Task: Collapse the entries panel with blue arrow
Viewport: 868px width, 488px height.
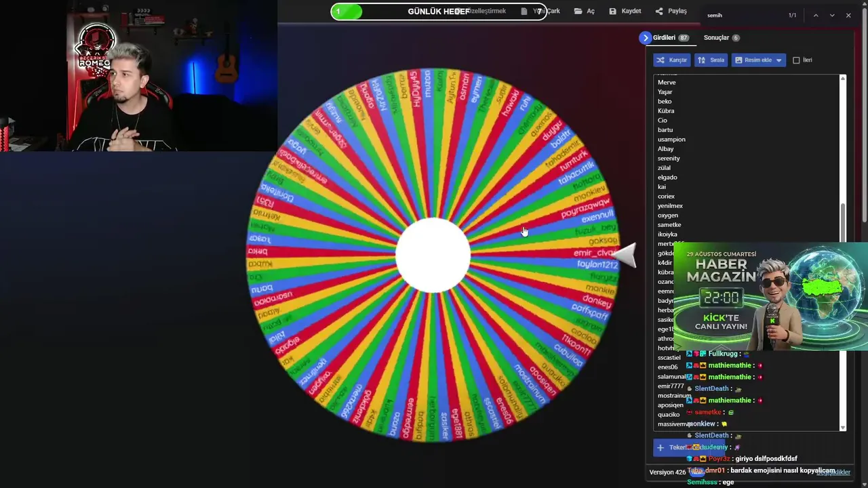Action: (645, 38)
